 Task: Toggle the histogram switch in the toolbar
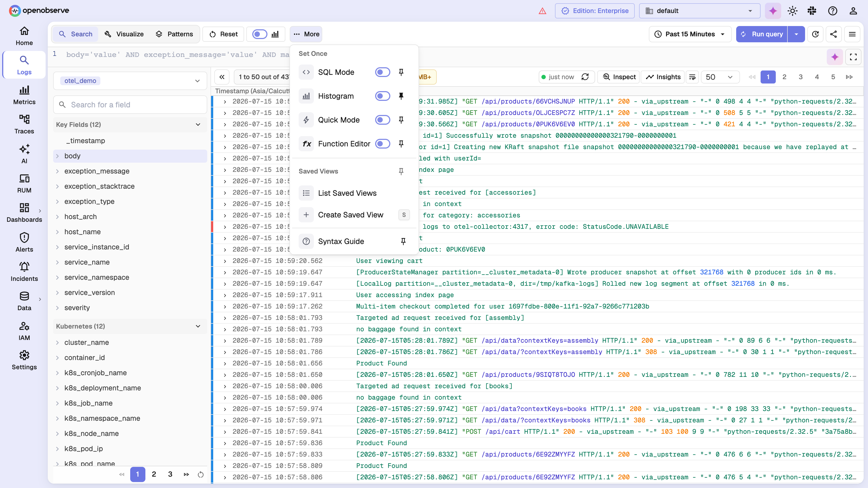(260, 34)
